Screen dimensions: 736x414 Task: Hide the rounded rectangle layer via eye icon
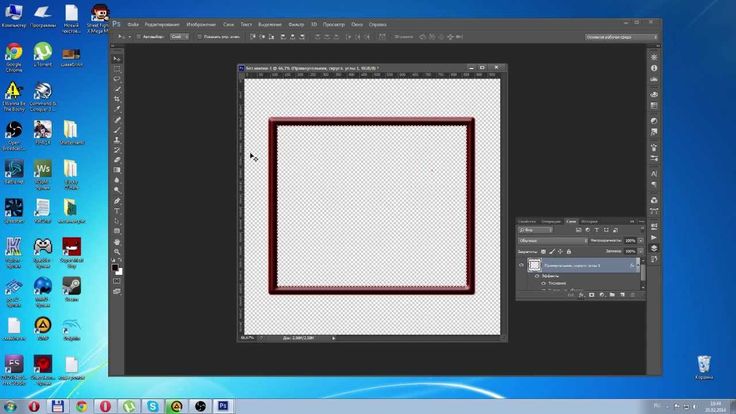[x=521, y=265]
